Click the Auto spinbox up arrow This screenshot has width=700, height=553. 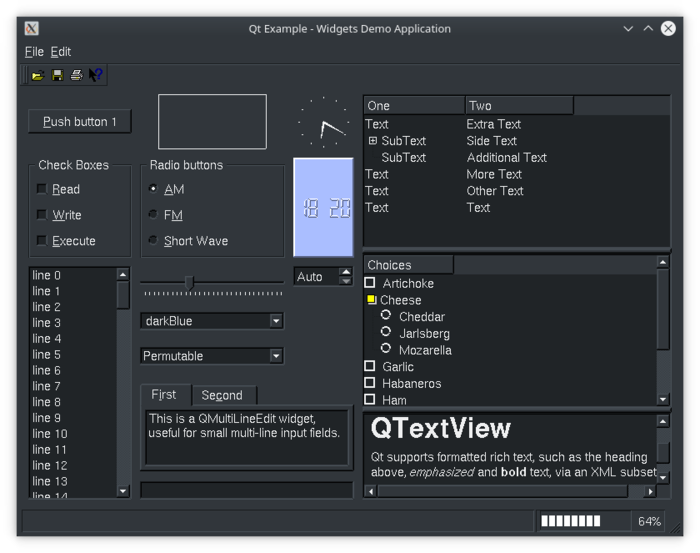[x=346, y=272]
